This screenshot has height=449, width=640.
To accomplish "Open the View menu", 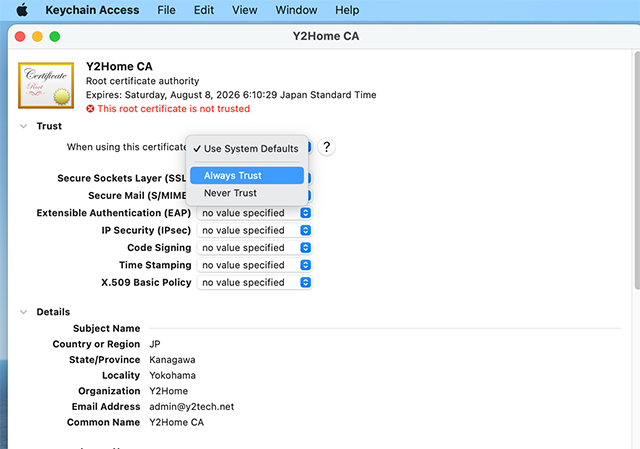I will coord(244,10).
